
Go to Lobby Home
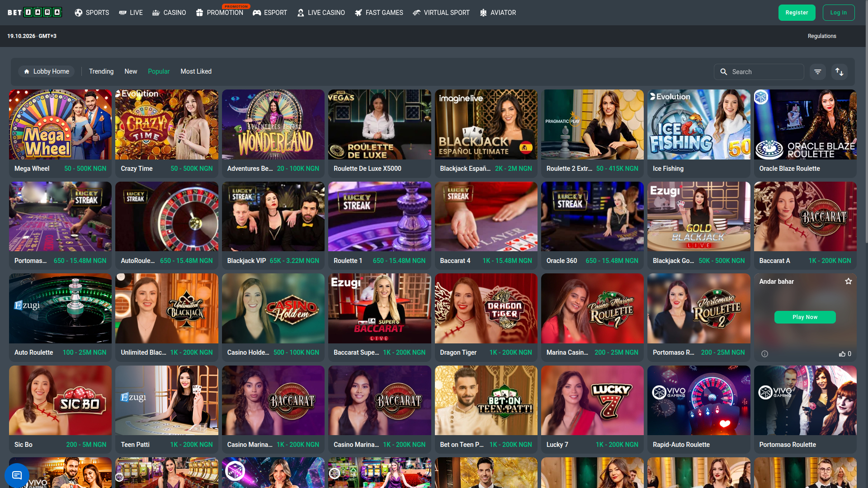(x=47, y=71)
